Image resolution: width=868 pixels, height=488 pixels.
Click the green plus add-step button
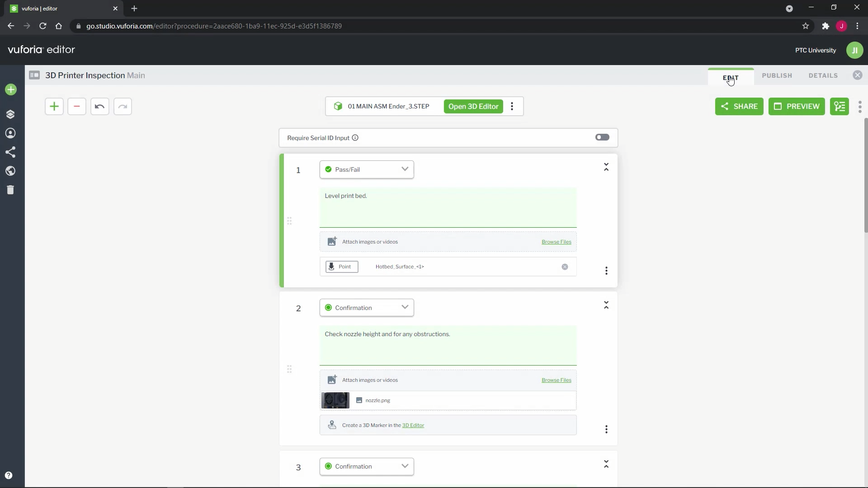pyautogui.click(x=54, y=107)
